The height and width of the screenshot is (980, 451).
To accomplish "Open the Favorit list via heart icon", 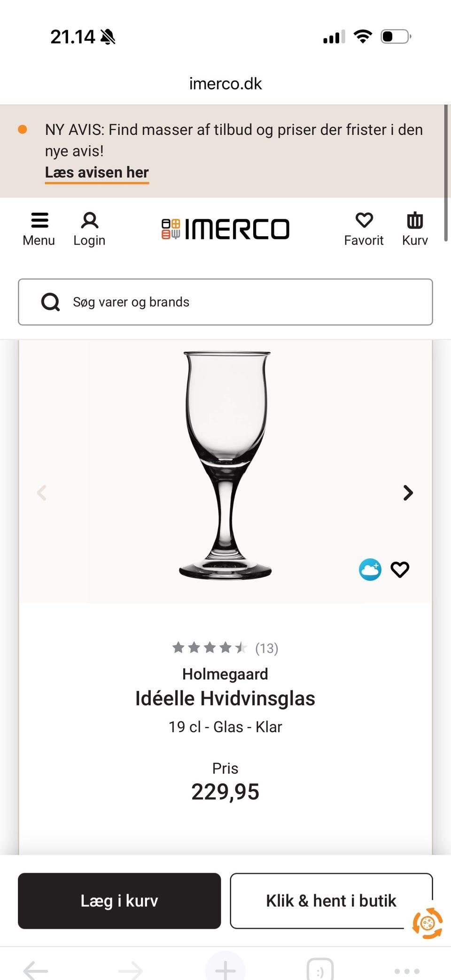I will pos(364,229).
